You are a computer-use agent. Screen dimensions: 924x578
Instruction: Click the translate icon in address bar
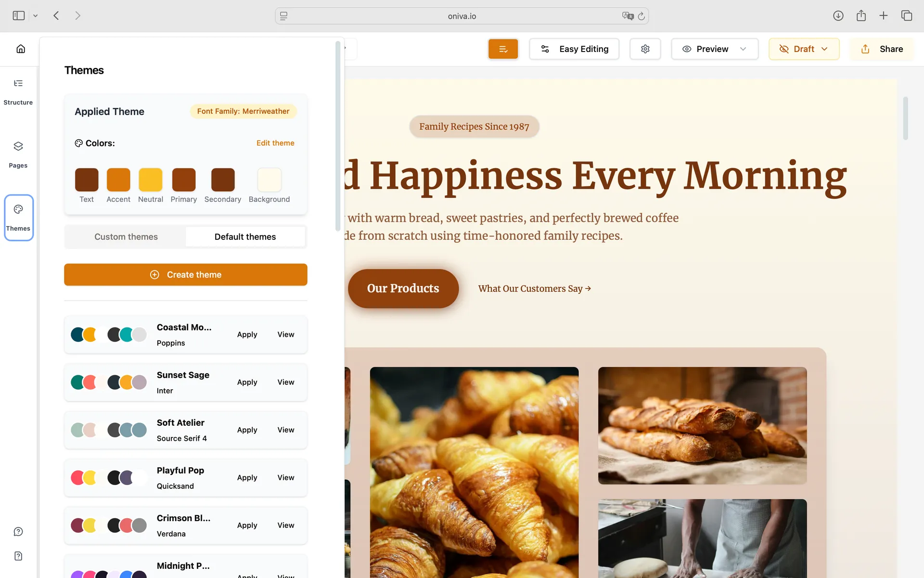click(x=628, y=16)
